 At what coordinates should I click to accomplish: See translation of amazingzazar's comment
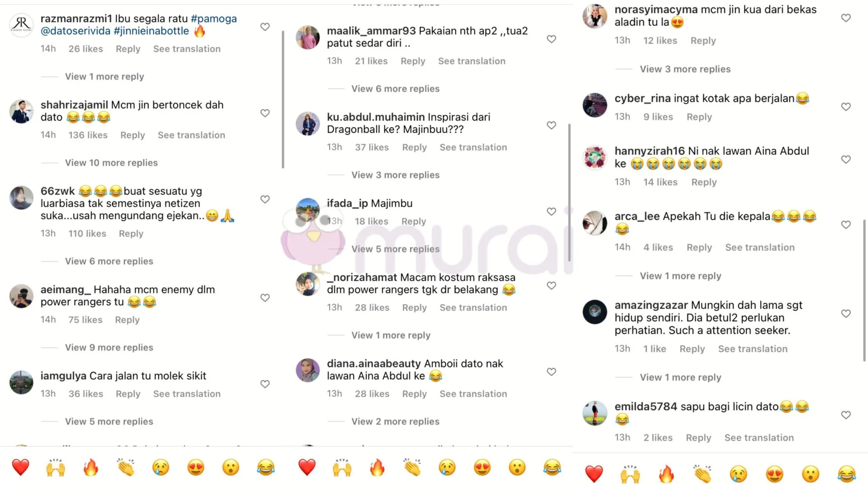click(x=753, y=349)
